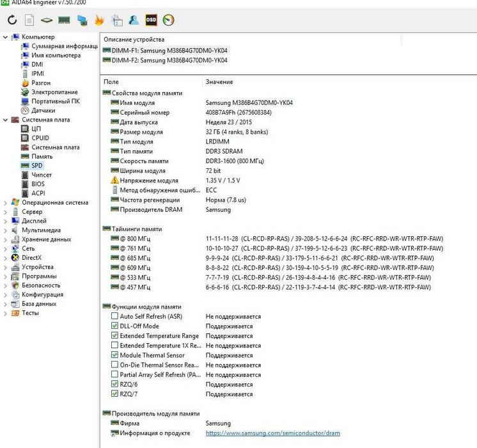Image resolution: width=477 pixels, height=448 pixels.
Task: Toggle Module Thermal Sensor checkbox
Action: pos(114,355)
